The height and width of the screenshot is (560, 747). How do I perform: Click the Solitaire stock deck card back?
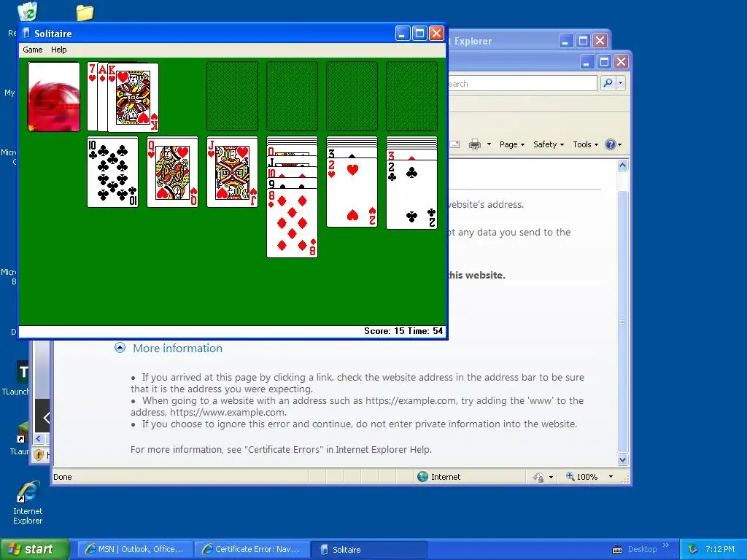point(54,97)
